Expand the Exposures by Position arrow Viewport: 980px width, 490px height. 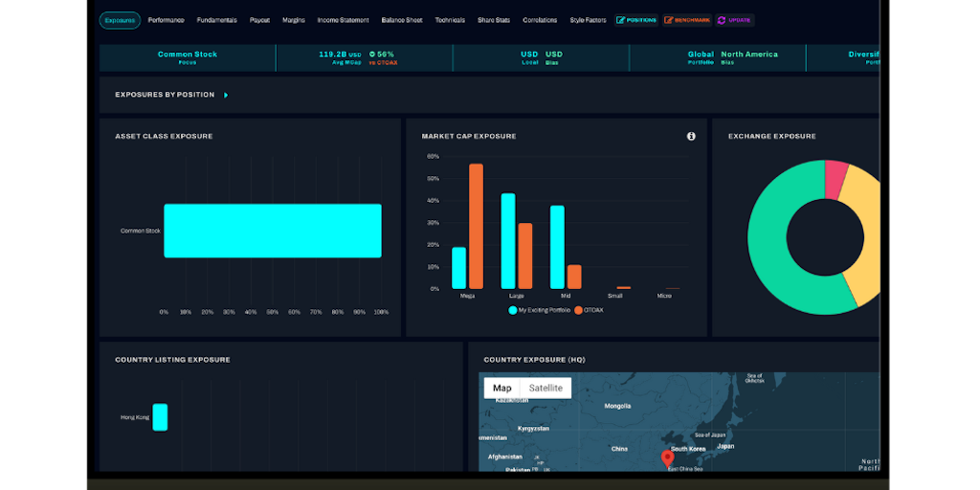pos(226,95)
